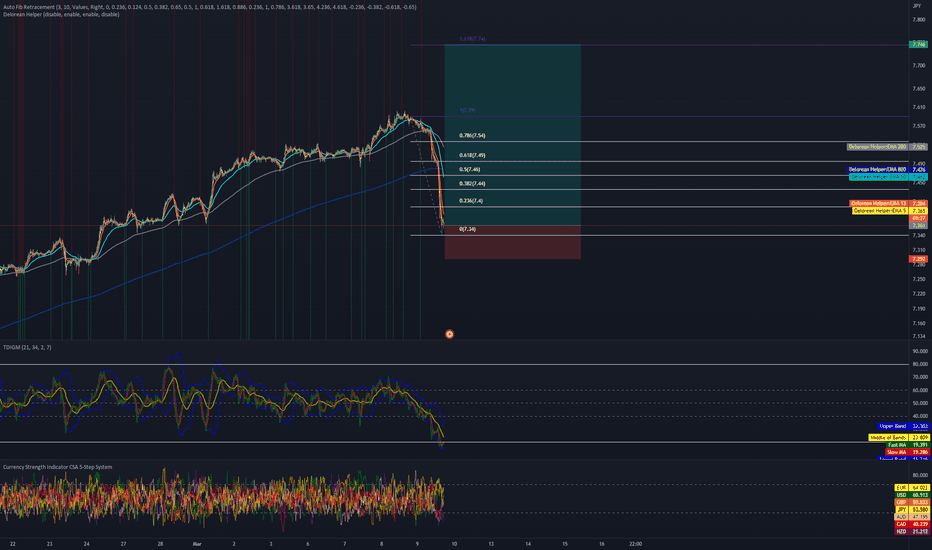Click the 1.618(7.74) Fibonacci extension label
This screenshot has width=932, height=550.
pos(472,39)
